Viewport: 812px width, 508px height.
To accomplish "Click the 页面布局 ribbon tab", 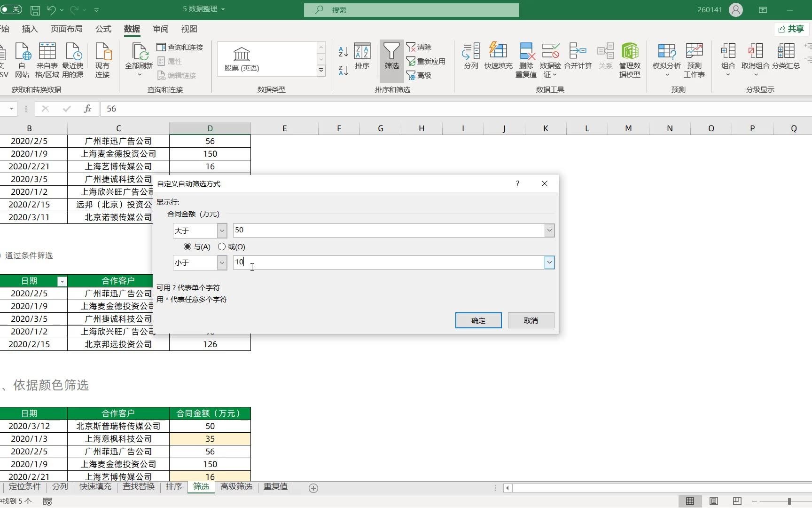I will [67, 29].
